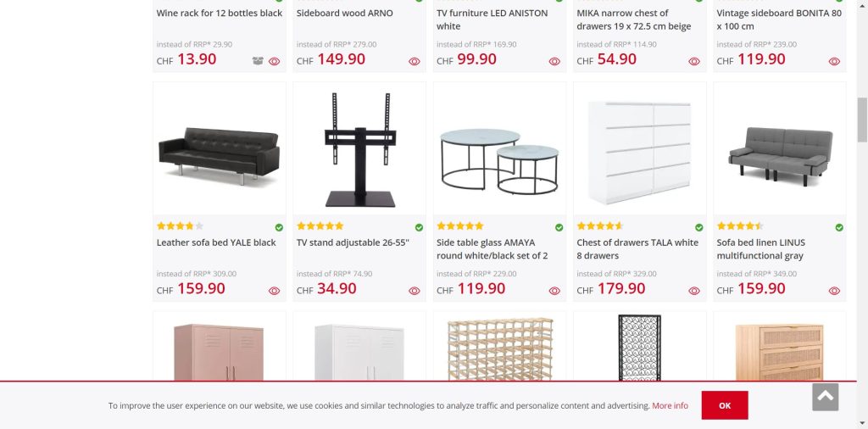The width and height of the screenshot is (868, 429).
Task: Click the TV stand product image
Action: pyautogui.click(x=359, y=149)
